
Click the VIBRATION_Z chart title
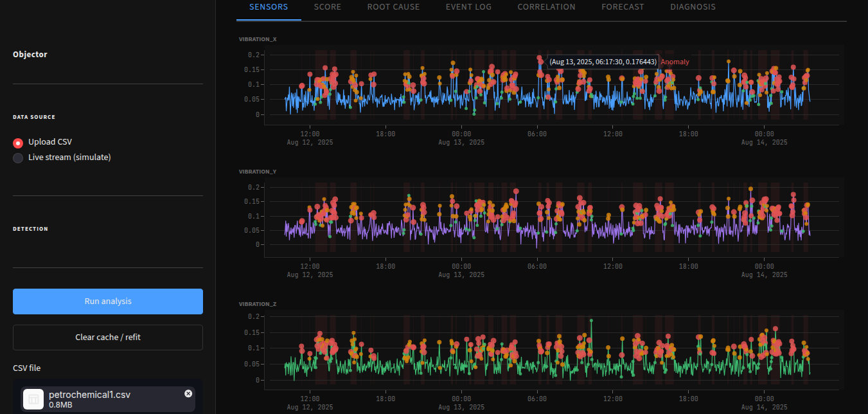pyautogui.click(x=258, y=304)
